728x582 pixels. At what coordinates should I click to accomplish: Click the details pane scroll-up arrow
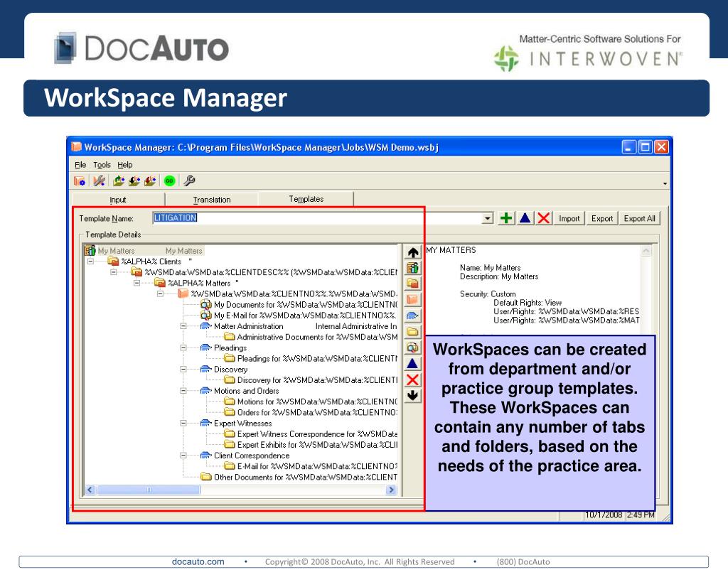(646, 251)
